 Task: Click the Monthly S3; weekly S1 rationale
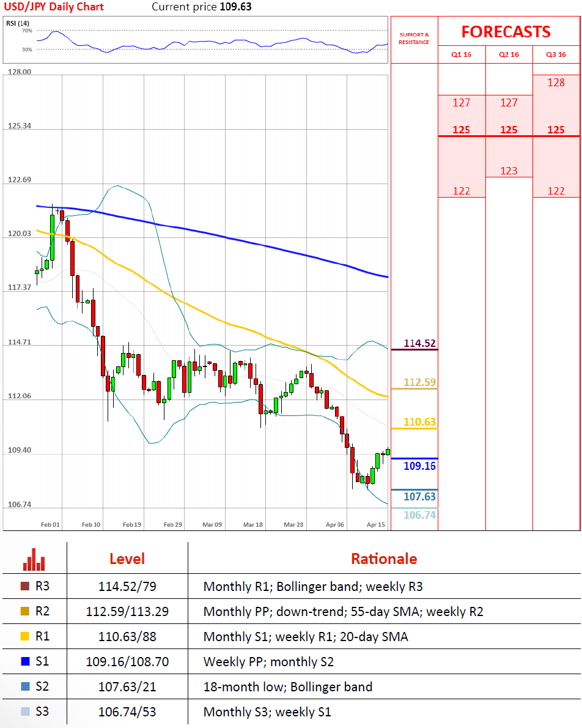tap(267, 712)
